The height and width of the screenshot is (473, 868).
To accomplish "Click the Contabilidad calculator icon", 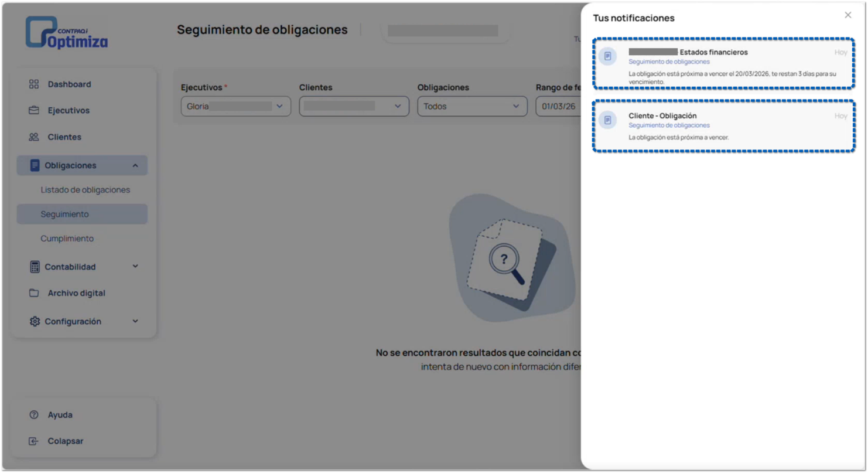I will point(35,267).
